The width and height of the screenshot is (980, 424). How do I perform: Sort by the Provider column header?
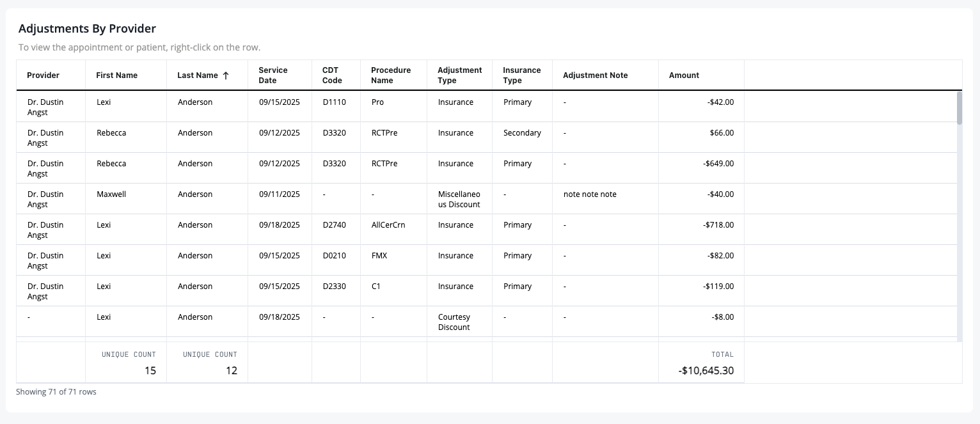pyautogui.click(x=51, y=75)
